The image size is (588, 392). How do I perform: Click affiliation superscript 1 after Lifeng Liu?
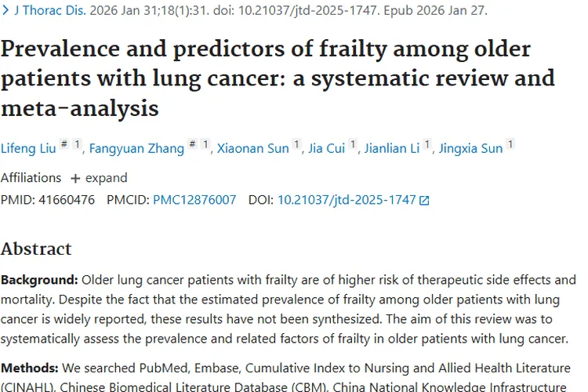point(77,144)
